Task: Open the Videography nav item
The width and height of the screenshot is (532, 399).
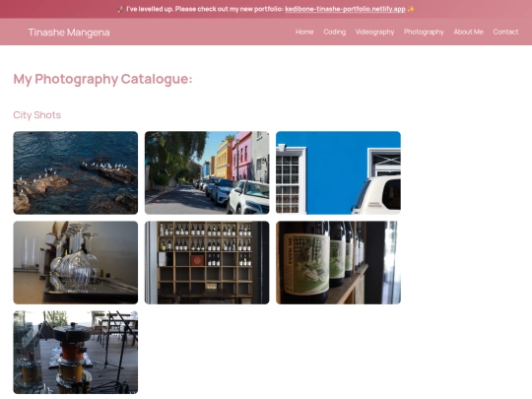Action: (x=375, y=32)
